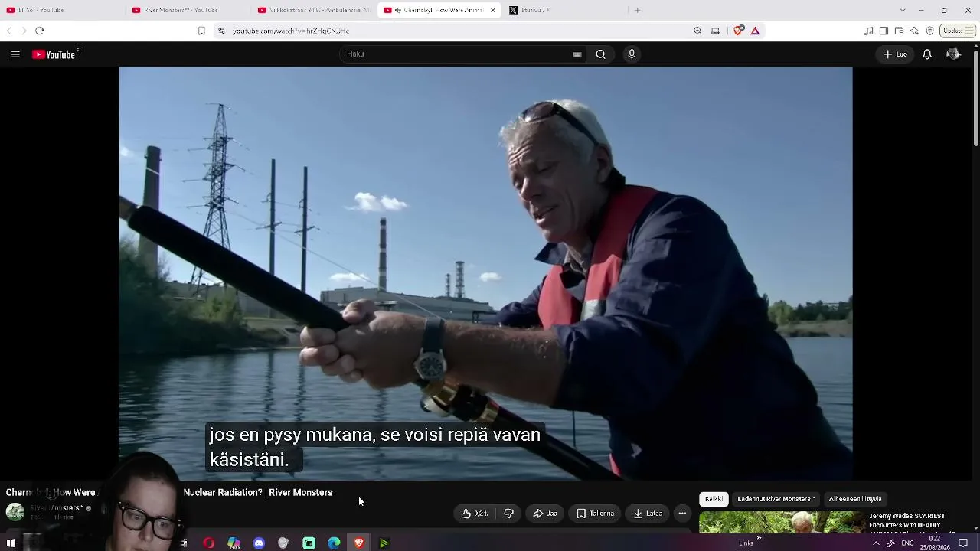
Task: Open the tab search dropdown arrow
Action: coord(903,10)
